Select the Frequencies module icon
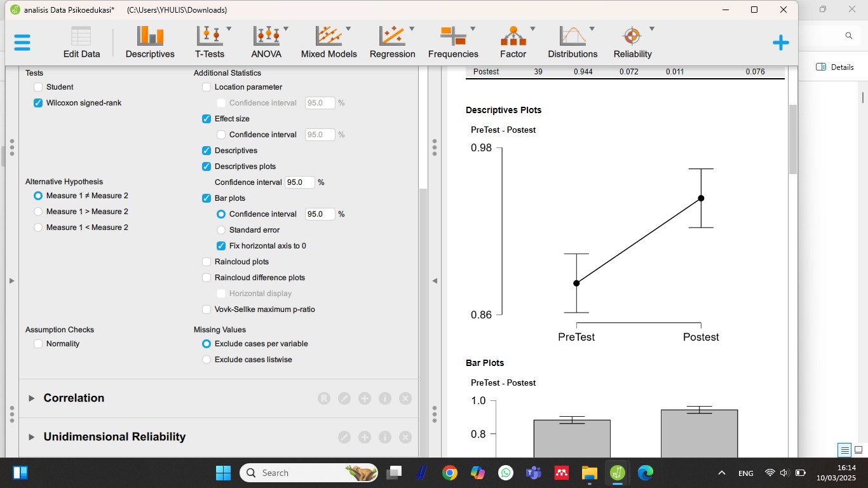The height and width of the screenshot is (488, 868). 453,42
